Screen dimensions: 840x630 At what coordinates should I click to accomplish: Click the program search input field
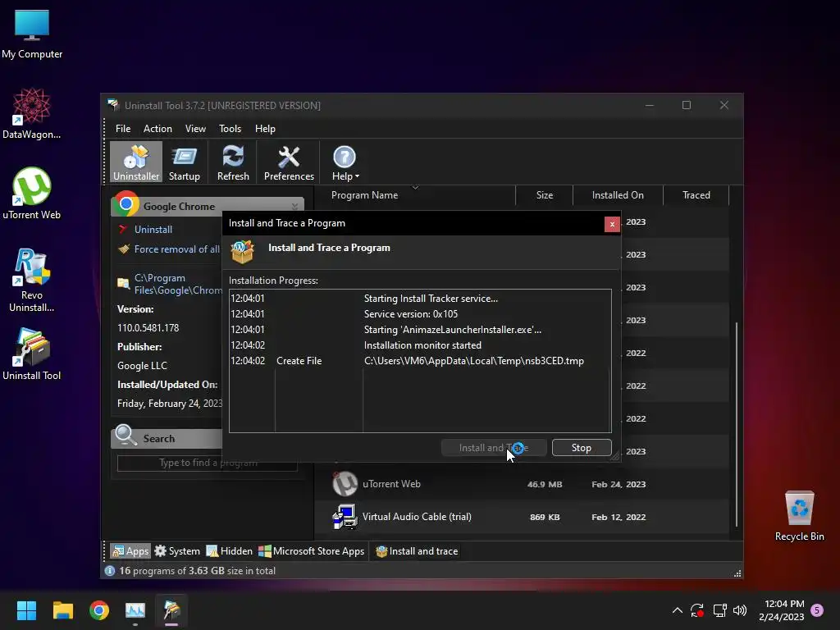(208, 463)
